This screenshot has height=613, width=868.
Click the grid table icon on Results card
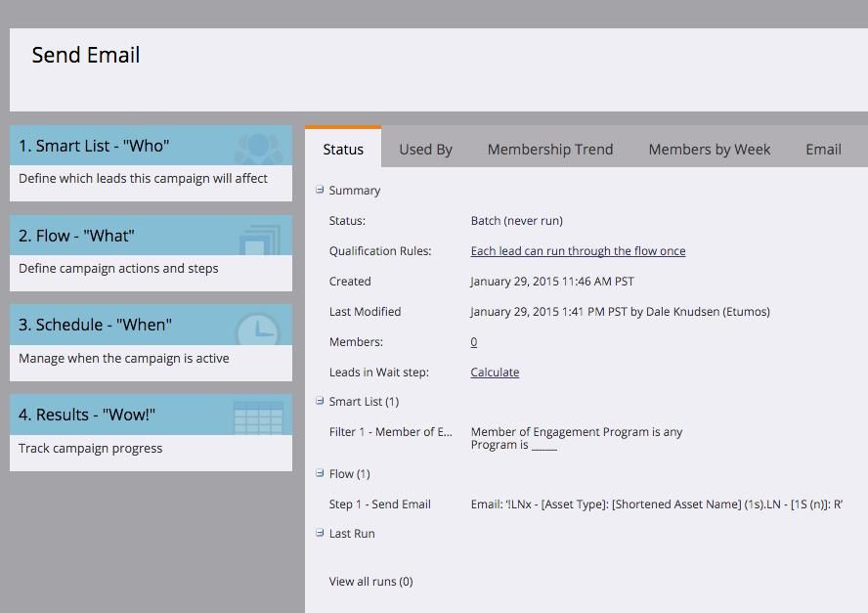pos(258,416)
